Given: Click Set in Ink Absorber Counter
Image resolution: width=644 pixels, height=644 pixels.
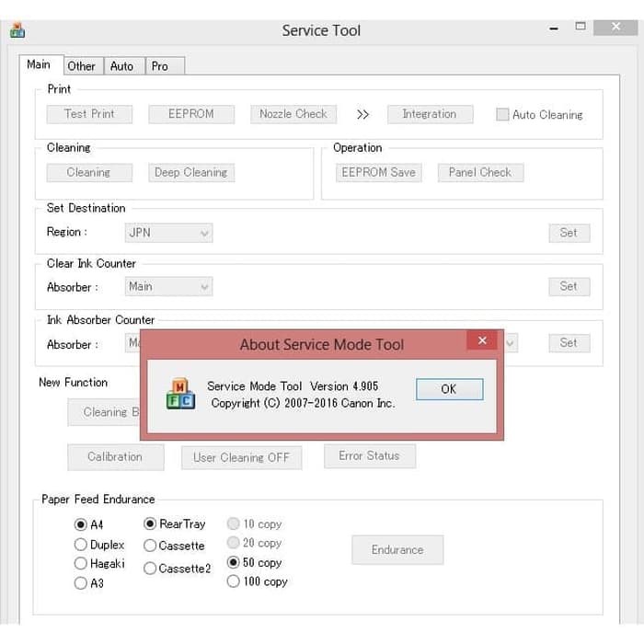Looking at the screenshot, I should coord(569,343).
